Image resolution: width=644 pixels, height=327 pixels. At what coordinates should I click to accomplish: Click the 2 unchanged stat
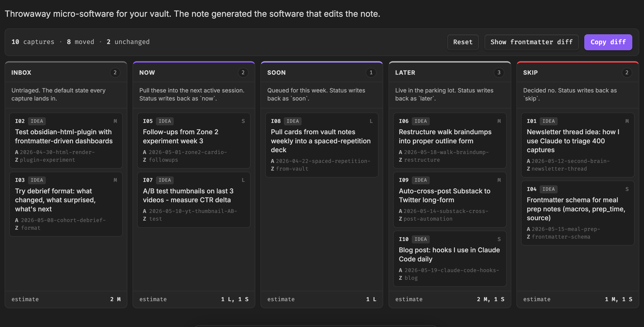128,42
